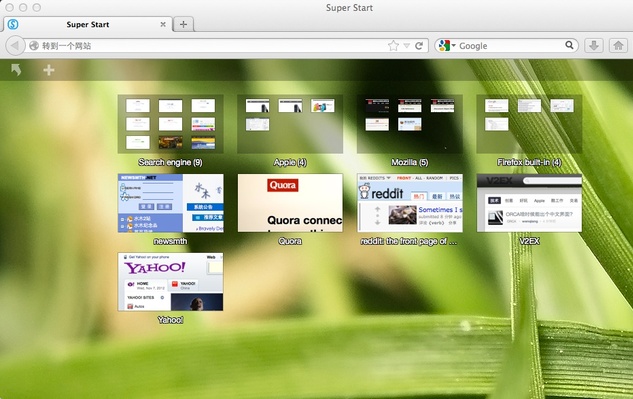Click the 'Quora' caption text
Image resolution: width=633 pixels, height=399 pixels.
[x=290, y=241]
